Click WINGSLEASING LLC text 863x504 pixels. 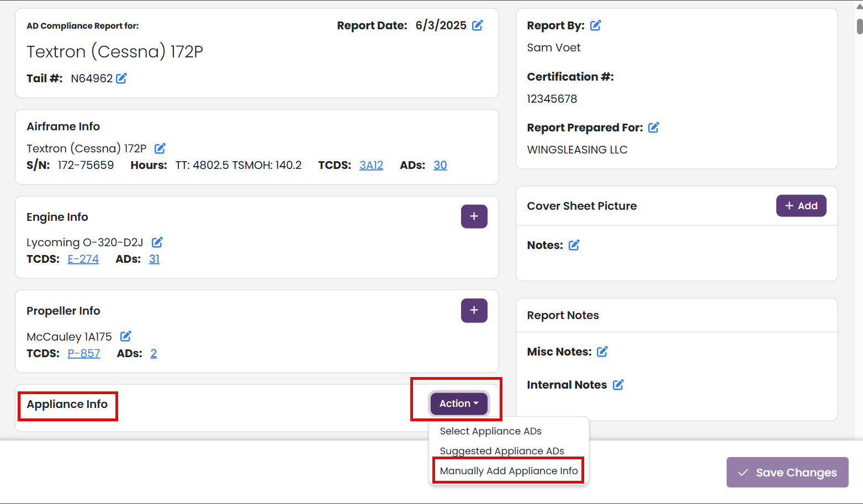[x=577, y=150]
